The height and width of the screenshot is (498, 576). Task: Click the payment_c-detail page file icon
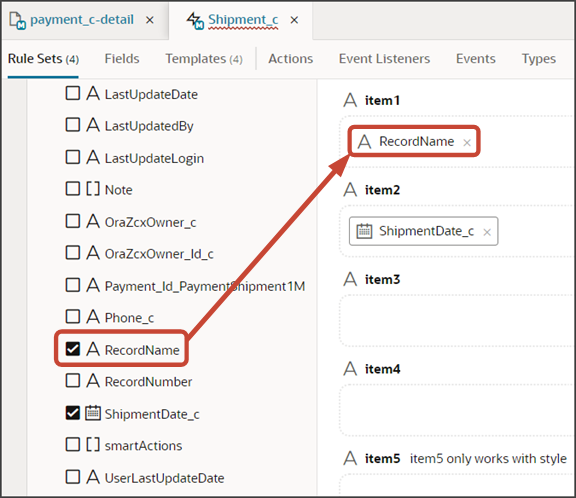click(17, 20)
